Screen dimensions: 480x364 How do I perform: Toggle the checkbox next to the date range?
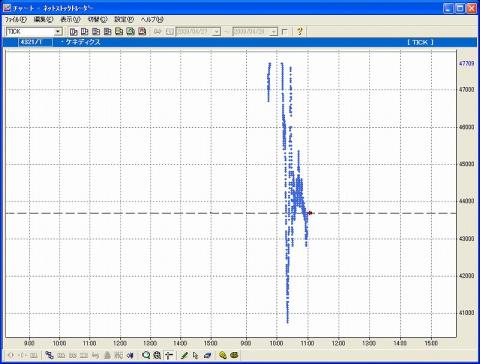(x=284, y=32)
